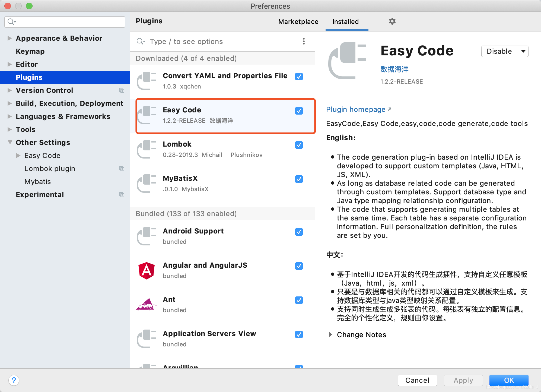Click the preferences search magnifier icon

click(12, 22)
